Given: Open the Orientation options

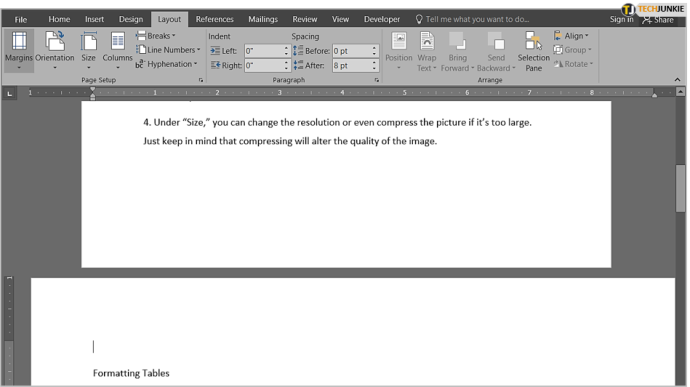Looking at the screenshot, I should (55, 51).
